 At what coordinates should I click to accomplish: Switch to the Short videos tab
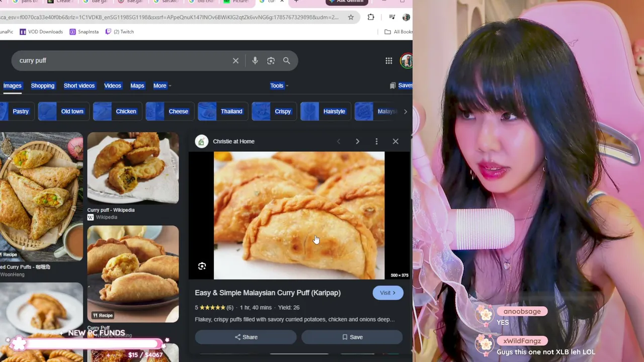(79, 85)
